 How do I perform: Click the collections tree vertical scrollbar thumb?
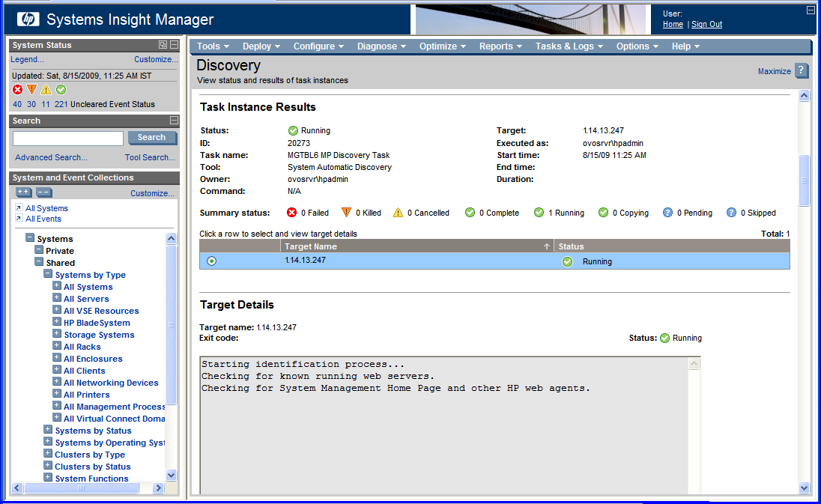(x=171, y=324)
